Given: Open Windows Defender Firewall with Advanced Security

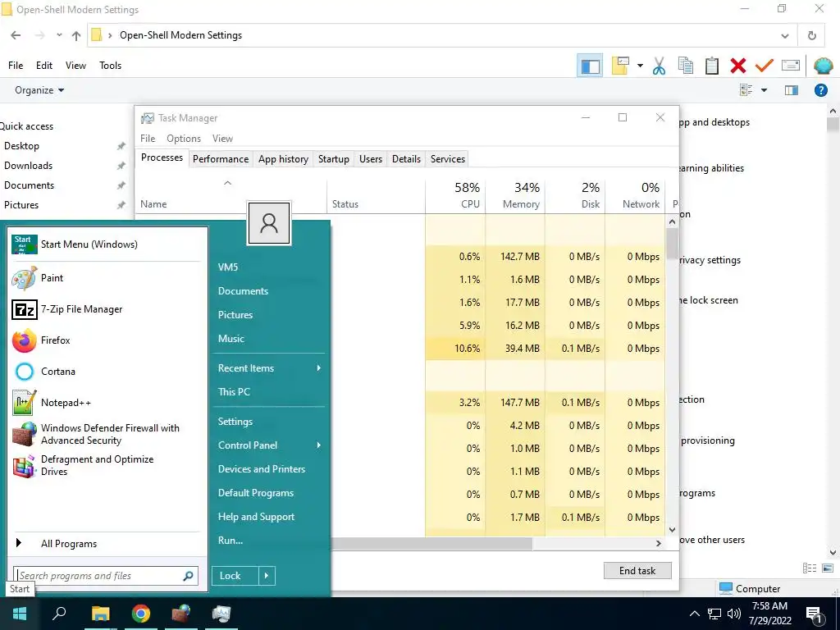Looking at the screenshot, I should click(x=107, y=434).
